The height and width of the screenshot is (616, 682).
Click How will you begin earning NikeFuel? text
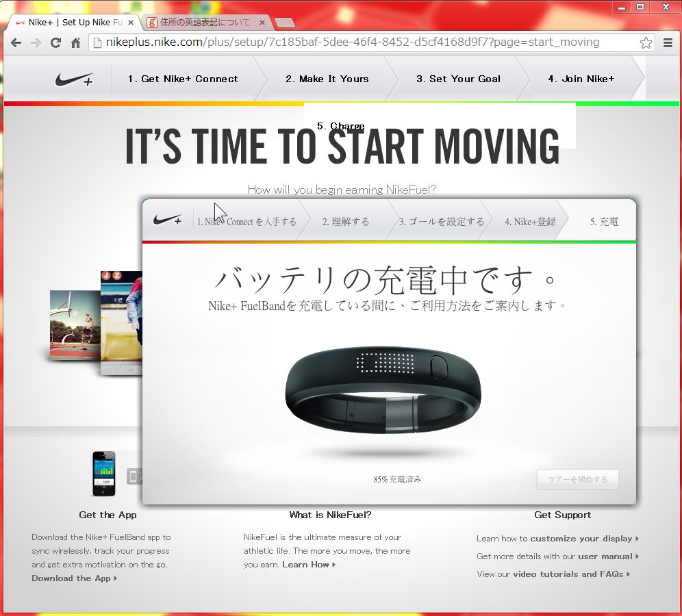click(342, 190)
